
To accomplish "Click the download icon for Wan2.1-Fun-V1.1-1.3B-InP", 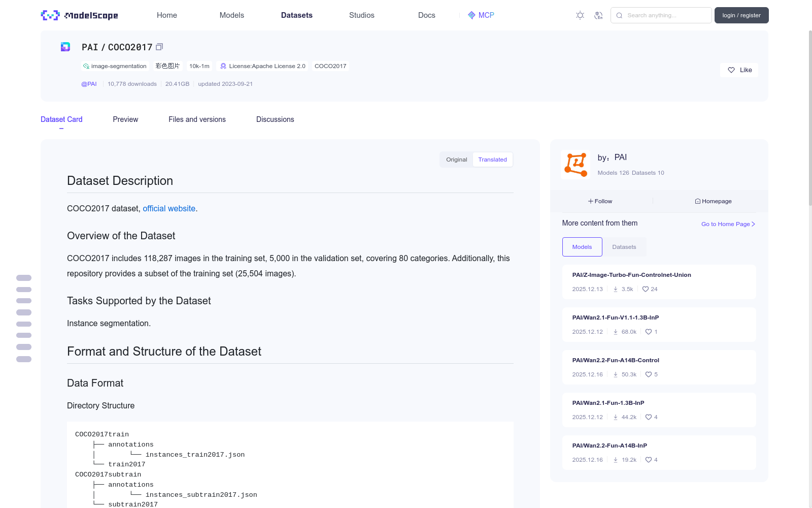I will [616, 332].
